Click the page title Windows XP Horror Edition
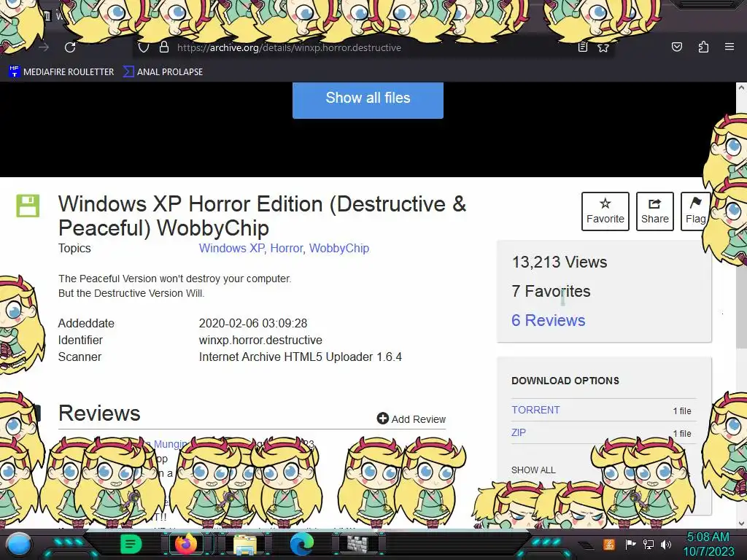747x560 pixels. click(x=262, y=216)
